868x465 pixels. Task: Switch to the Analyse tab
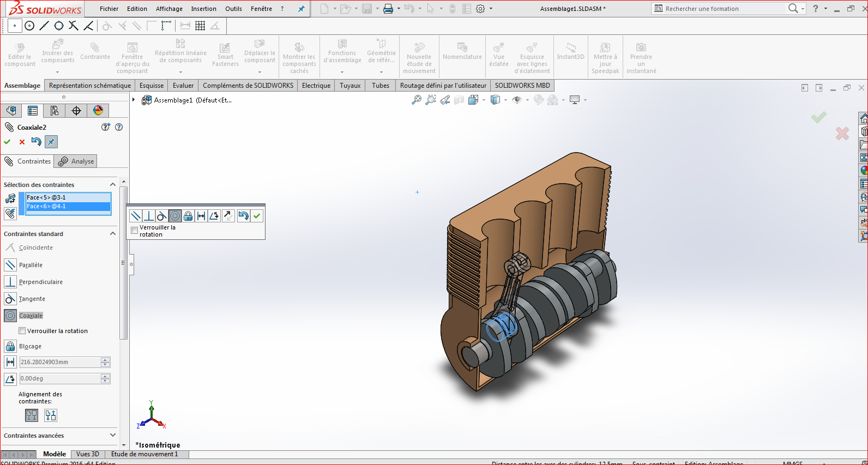(76, 161)
